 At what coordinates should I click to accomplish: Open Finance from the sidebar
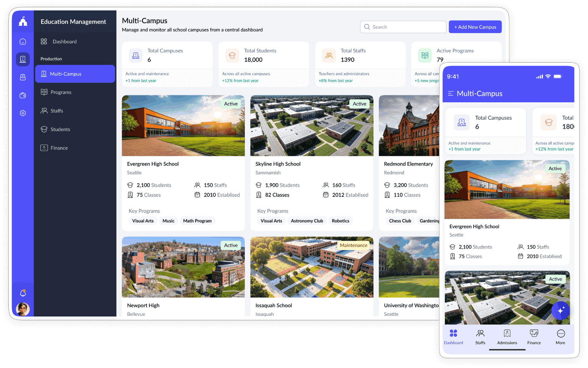[59, 148]
